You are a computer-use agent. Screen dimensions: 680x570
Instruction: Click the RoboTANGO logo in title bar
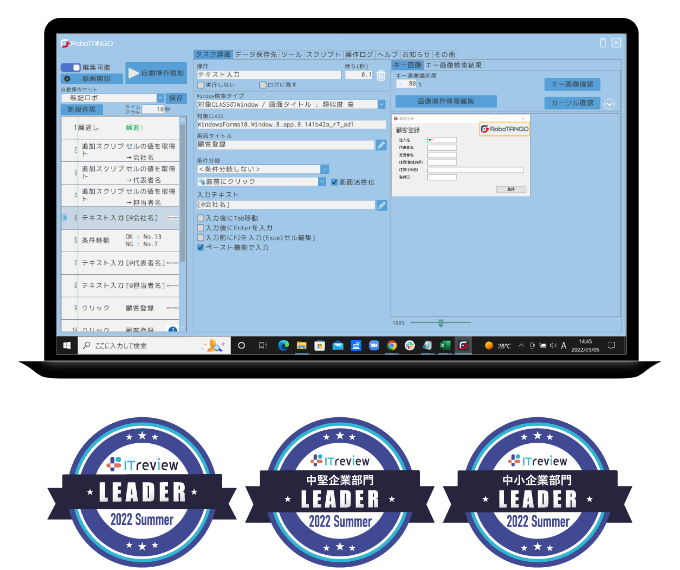87,43
